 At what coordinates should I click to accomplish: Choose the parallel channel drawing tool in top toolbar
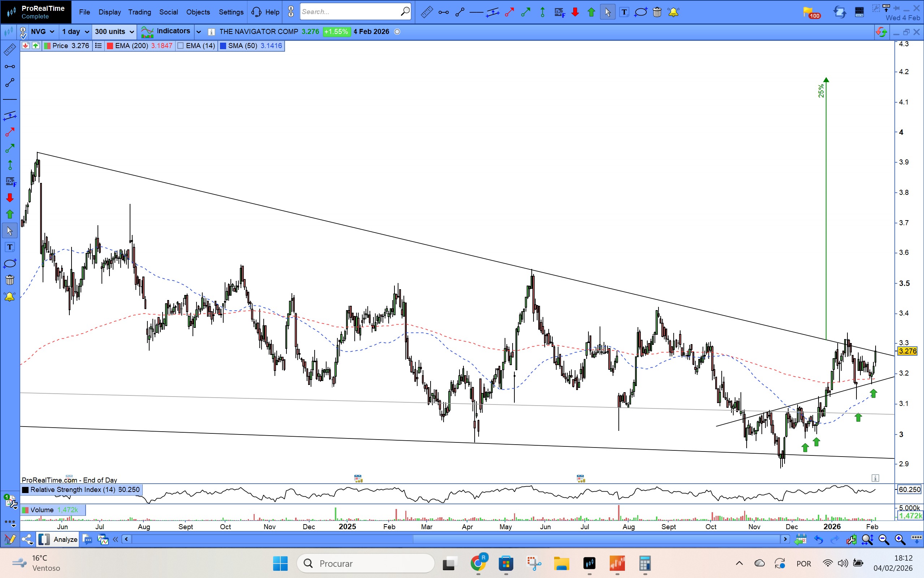pyautogui.click(x=493, y=12)
